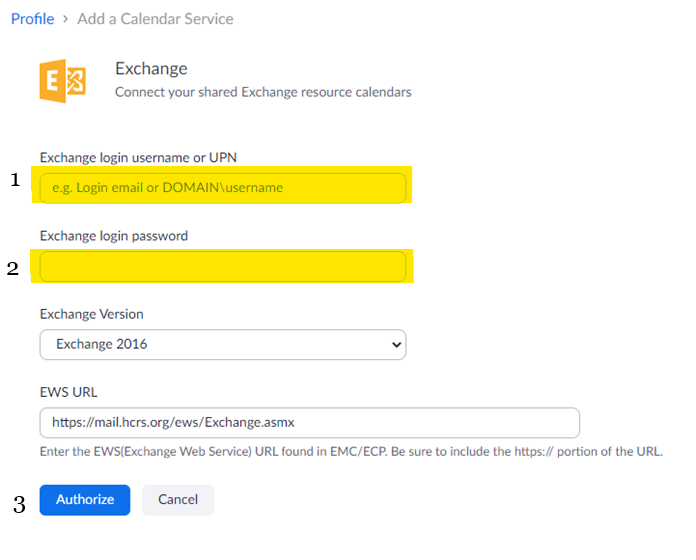Click the orange Exchange logo icon
This screenshot has height=560, width=696.
(x=62, y=81)
